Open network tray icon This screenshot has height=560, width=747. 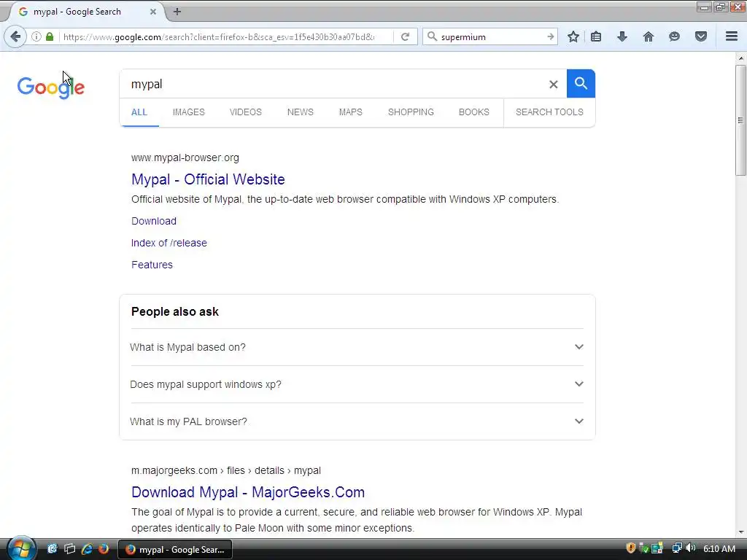tap(677, 548)
